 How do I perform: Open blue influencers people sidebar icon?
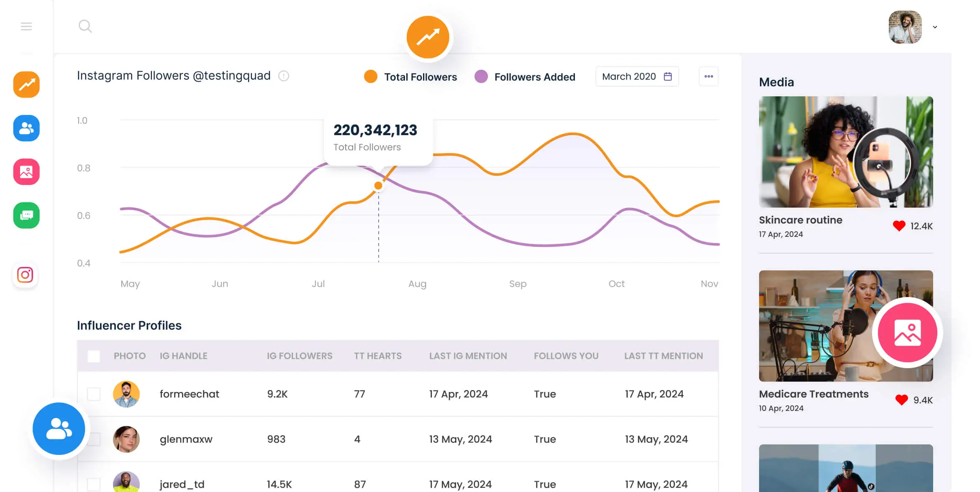coord(26,128)
